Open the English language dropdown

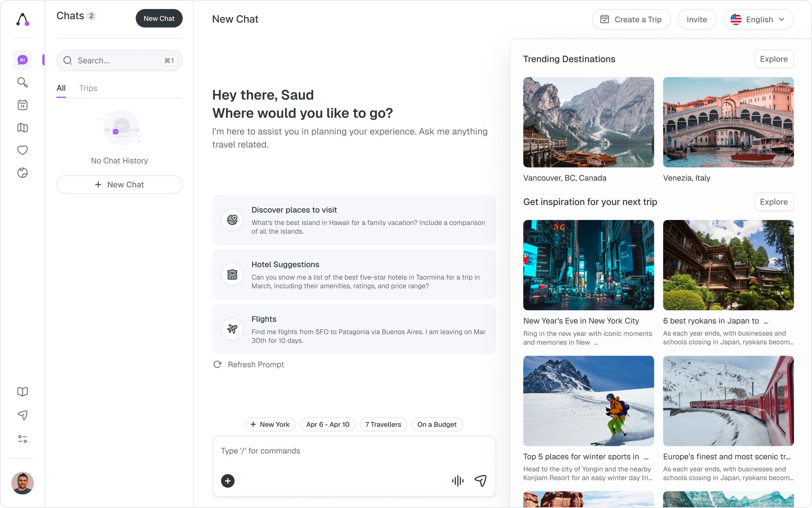pos(758,20)
